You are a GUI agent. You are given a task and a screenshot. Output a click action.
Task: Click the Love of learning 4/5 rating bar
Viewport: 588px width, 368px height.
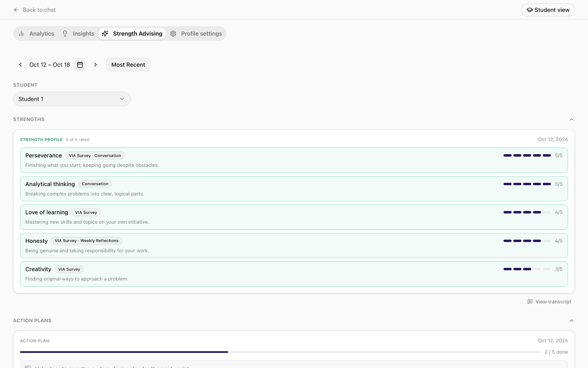[527, 212]
